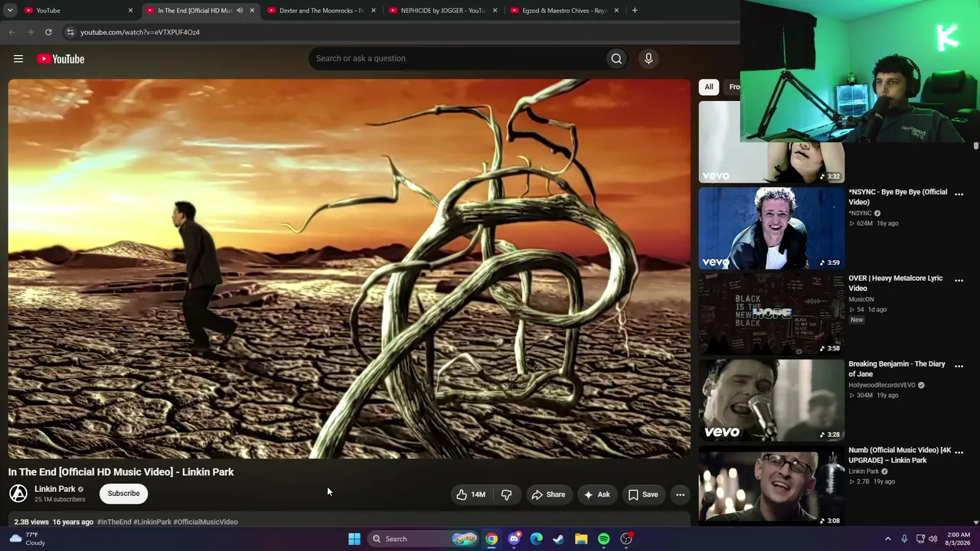
Task: Click the system tray microphone icon
Action: click(x=904, y=539)
